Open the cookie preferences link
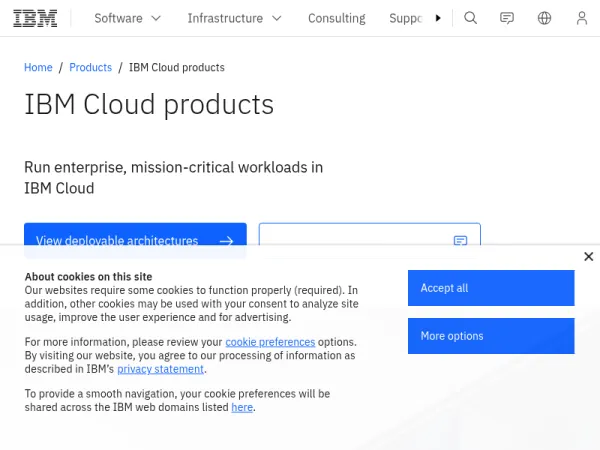 pos(270,342)
